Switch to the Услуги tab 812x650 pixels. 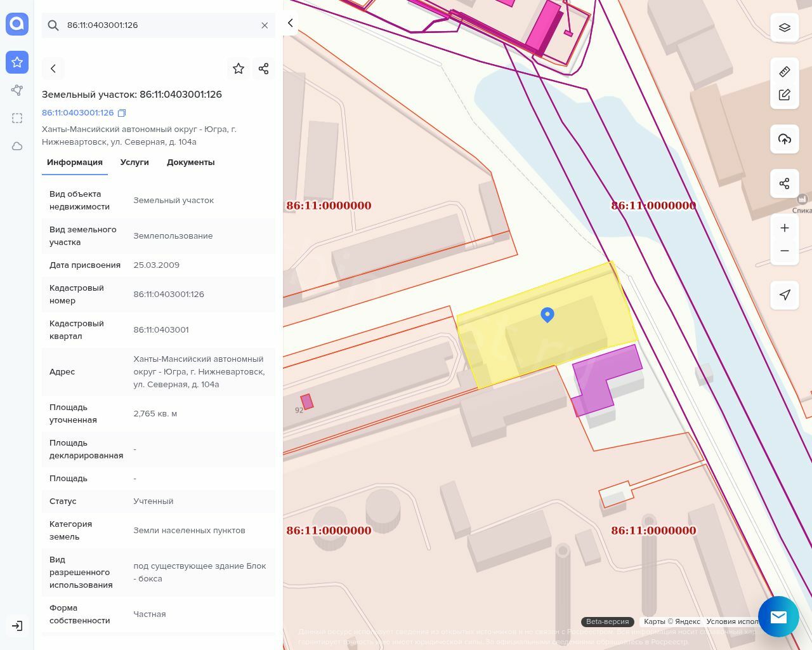click(x=134, y=162)
